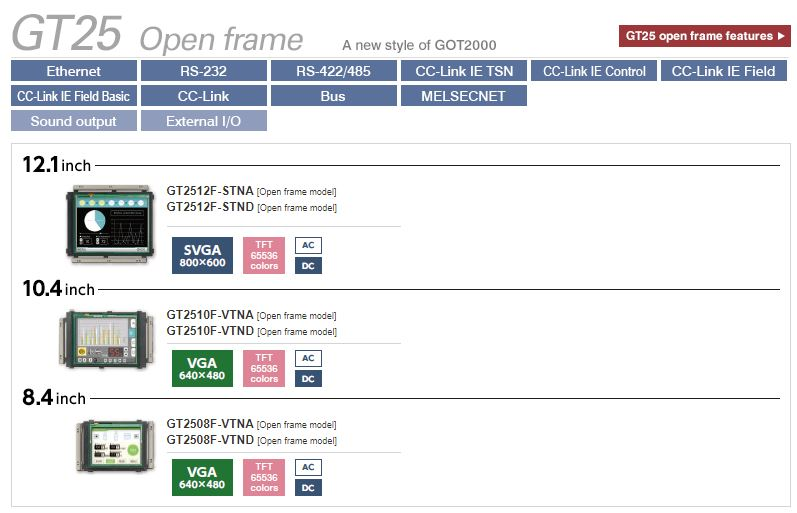The image size is (797, 513).
Task: Click the GT2508F-VTNA model link
Action: click(210, 424)
